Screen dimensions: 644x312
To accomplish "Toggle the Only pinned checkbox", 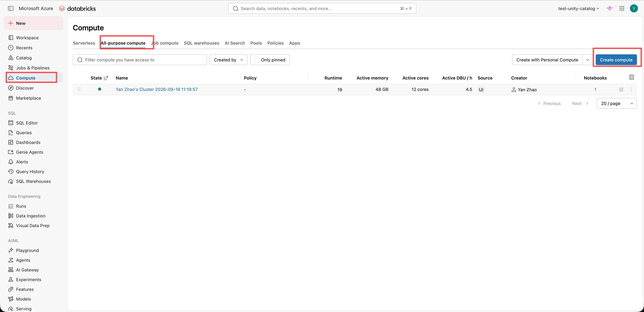I will click(257, 60).
